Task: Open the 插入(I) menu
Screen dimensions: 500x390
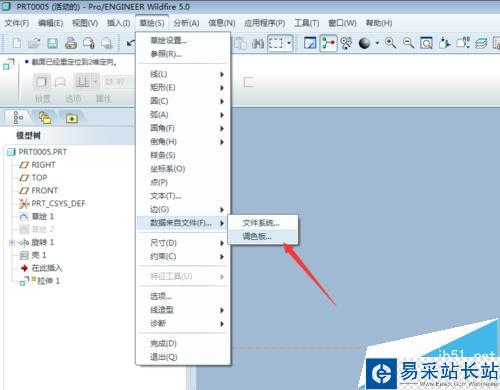Action: coord(118,23)
